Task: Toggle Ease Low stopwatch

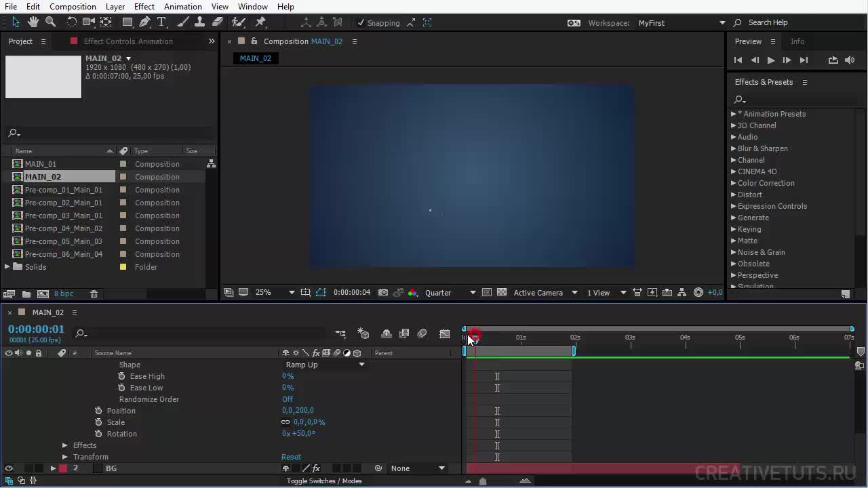Action: pos(121,388)
